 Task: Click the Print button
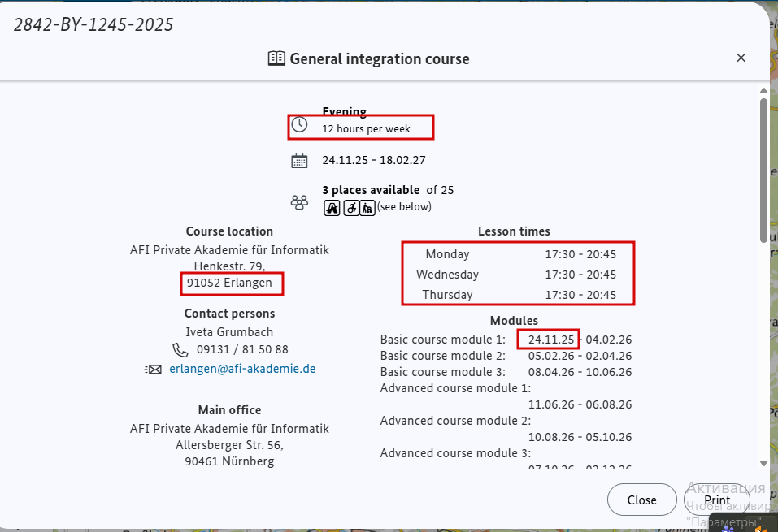(717, 500)
